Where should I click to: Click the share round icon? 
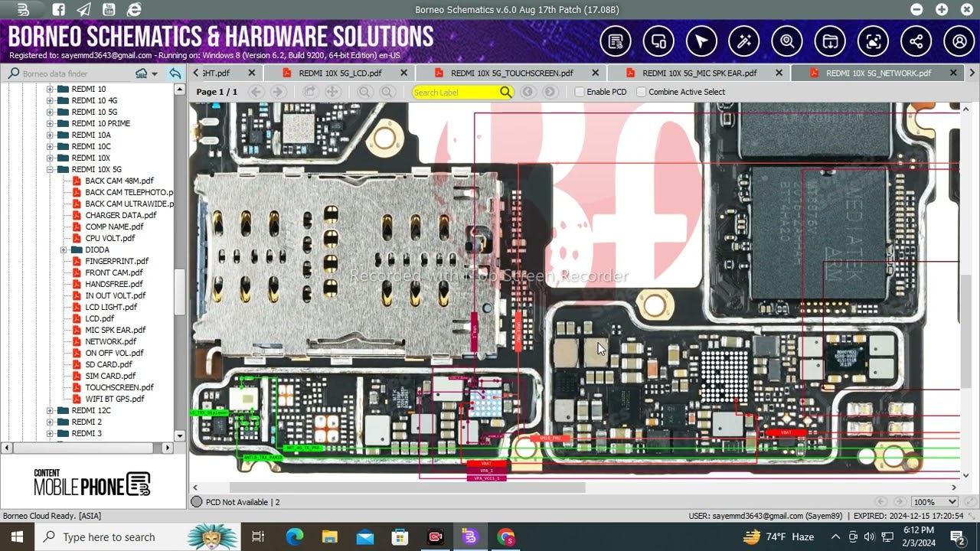tap(916, 42)
